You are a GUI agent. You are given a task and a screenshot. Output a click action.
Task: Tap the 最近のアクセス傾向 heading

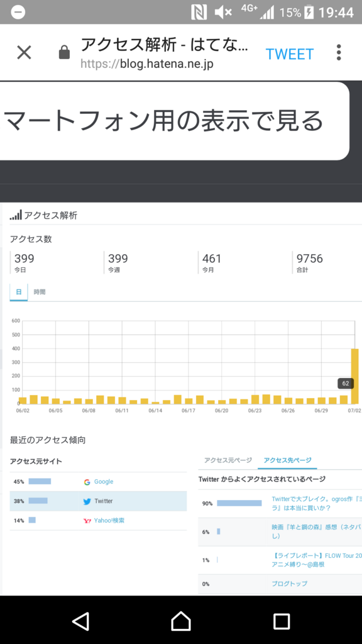48,440
